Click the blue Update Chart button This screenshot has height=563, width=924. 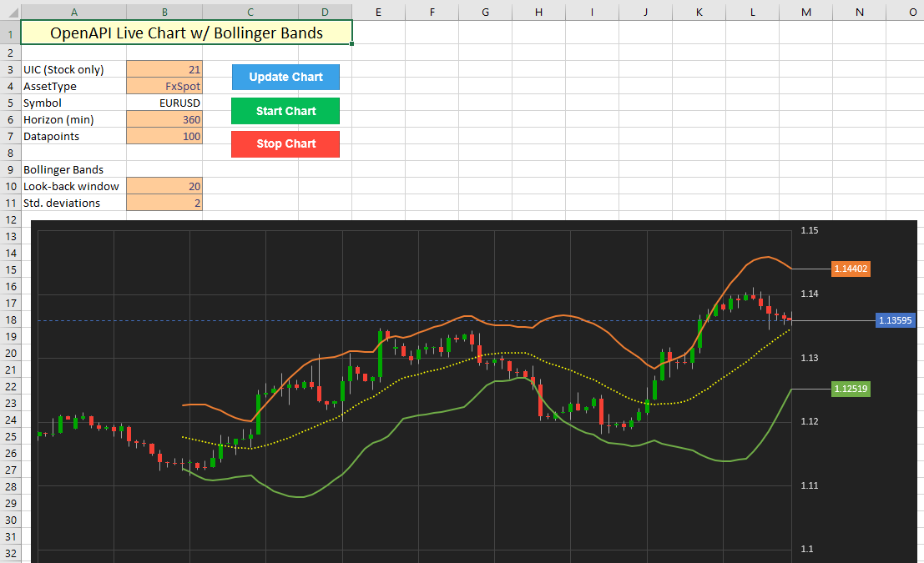[x=285, y=77]
